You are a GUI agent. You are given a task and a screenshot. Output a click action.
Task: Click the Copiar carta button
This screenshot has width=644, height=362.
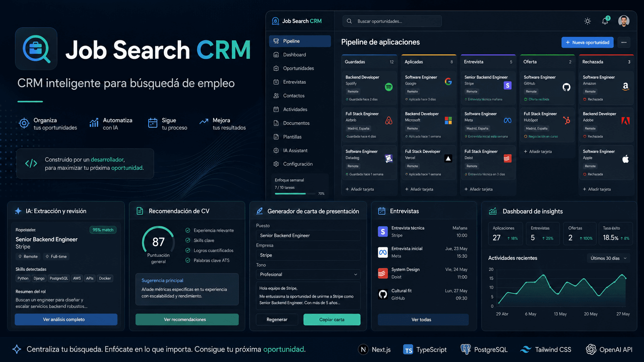point(332,319)
